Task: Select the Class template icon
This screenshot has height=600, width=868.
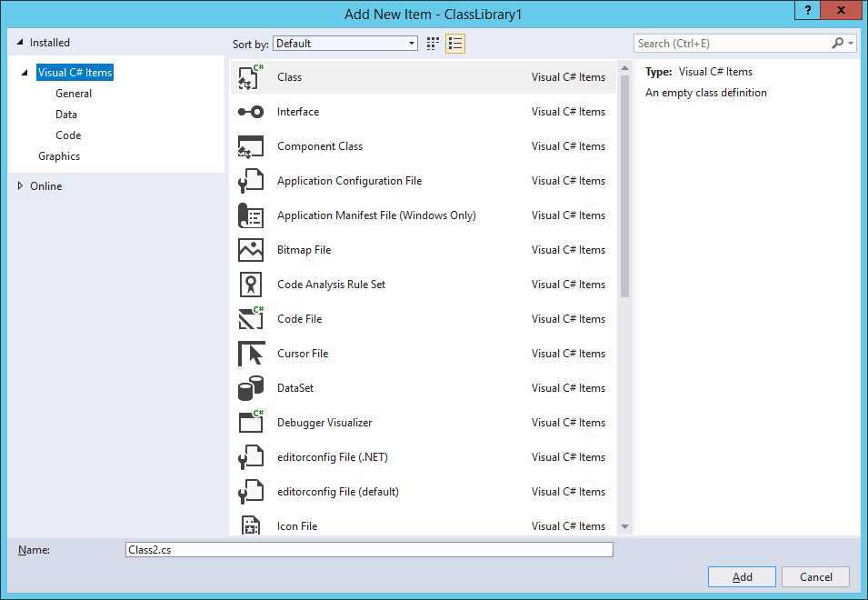Action: click(251, 77)
